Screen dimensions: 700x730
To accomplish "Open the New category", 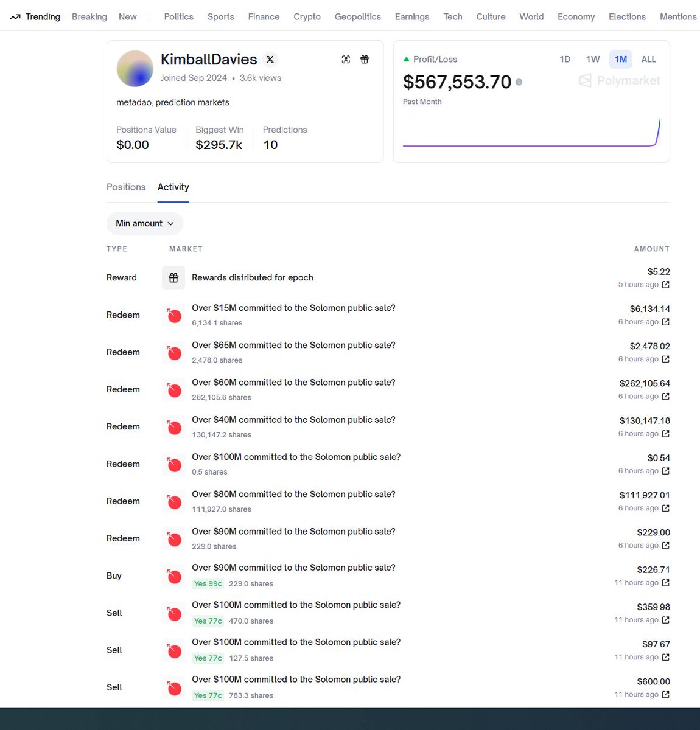I will tap(128, 17).
